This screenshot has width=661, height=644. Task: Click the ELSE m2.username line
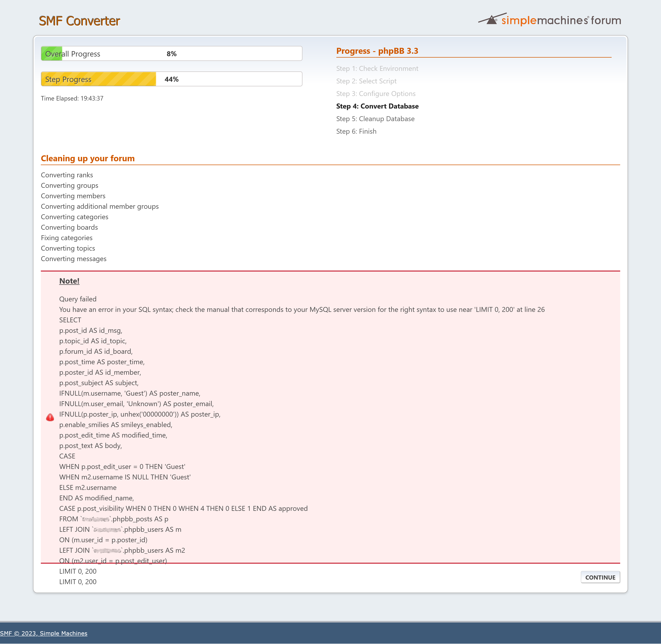(88, 488)
